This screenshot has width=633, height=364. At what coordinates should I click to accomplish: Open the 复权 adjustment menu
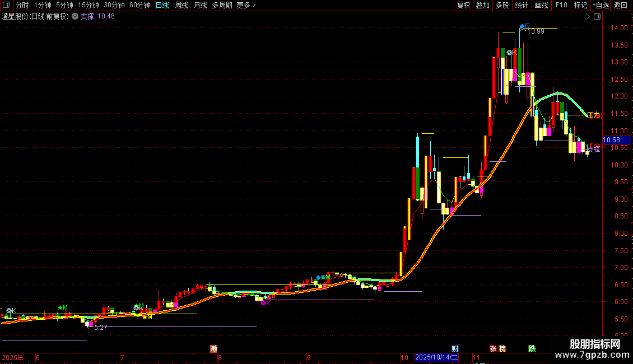[463, 5]
